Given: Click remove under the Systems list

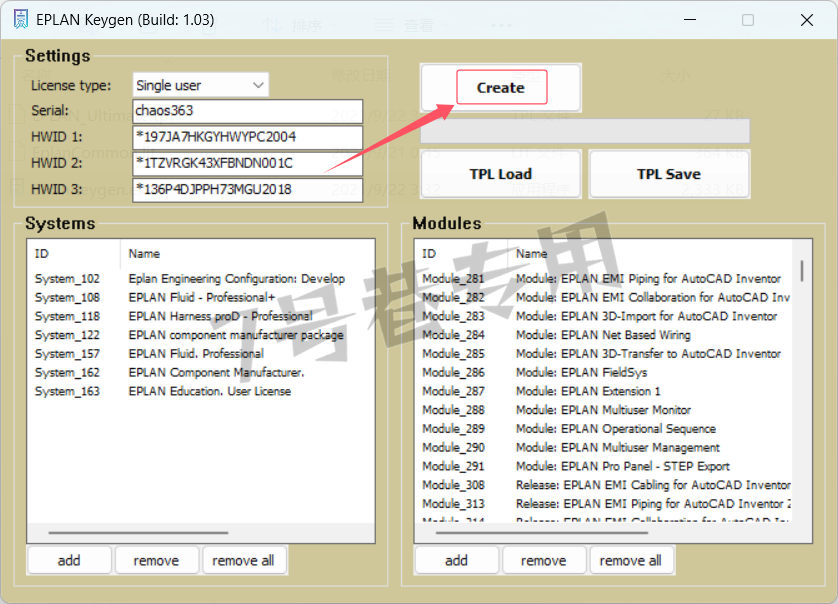Looking at the screenshot, I should point(157,560).
